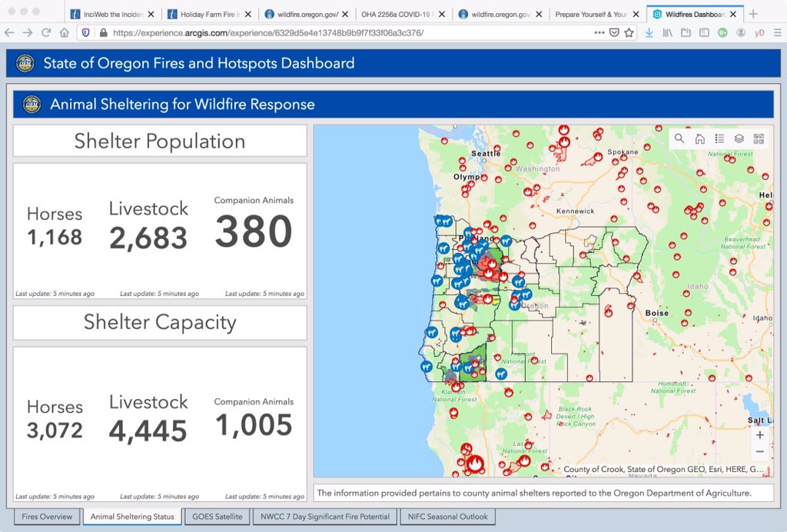The width and height of the screenshot is (787, 532).
Task: Click the Seattle label on map
Action: (486, 153)
